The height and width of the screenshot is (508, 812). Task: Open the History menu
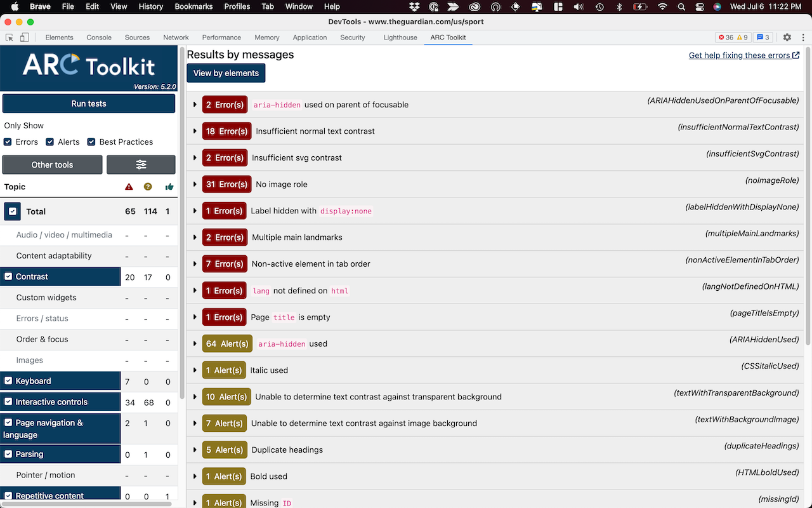click(150, 6)
